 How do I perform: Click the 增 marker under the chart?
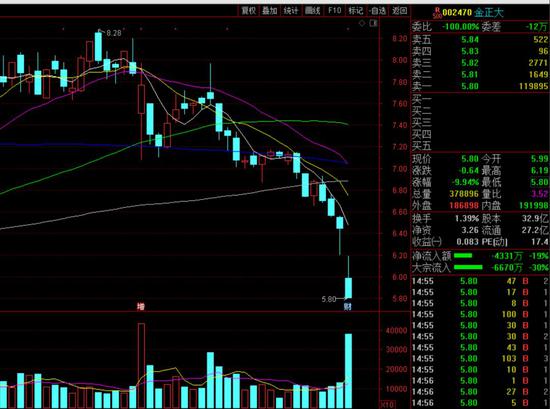tap(141, 307)
